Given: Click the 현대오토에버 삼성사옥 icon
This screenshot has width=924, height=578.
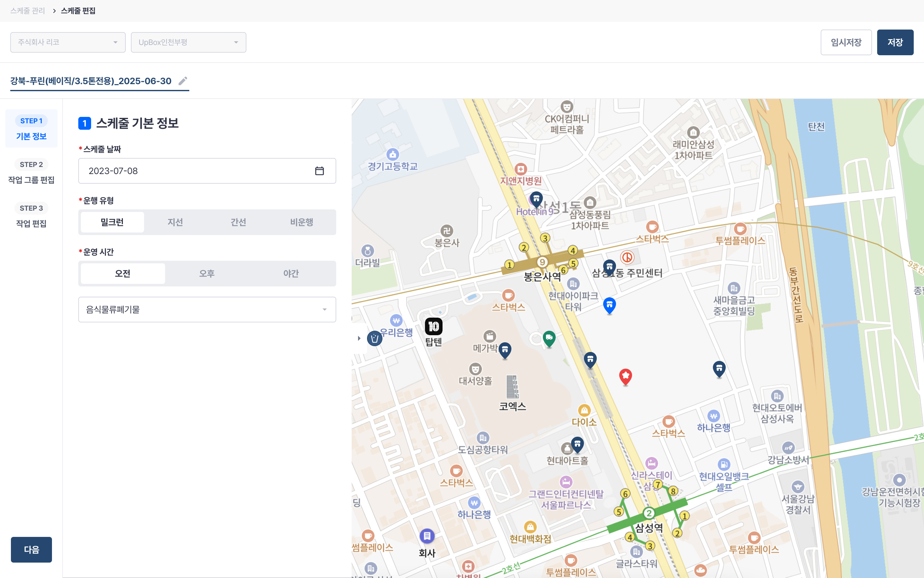Looking at the screenshot, I should click(x=777, y=396).
